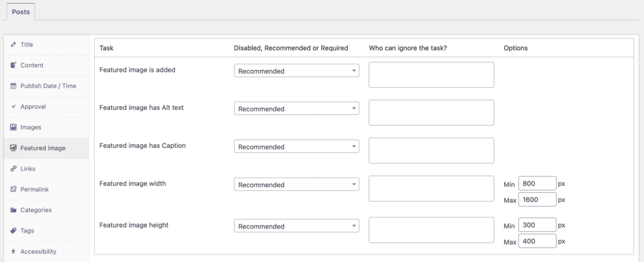Click ignore-task field for Featured image width
The height and width of the screenshot is (262, 644).
click(x=431, y=188)
